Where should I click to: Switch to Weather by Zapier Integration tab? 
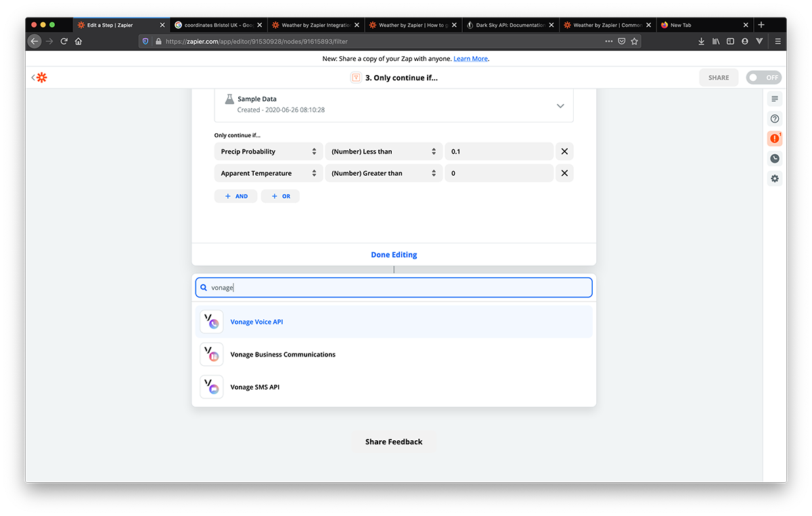point(315,25)
